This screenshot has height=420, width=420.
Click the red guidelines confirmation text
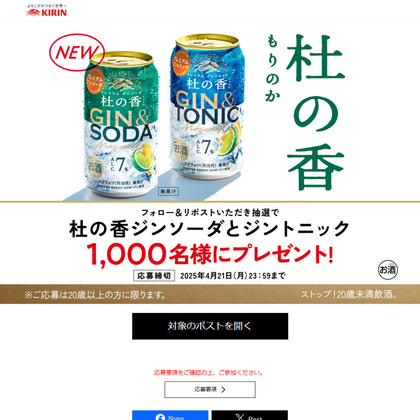tap(208, 373)
